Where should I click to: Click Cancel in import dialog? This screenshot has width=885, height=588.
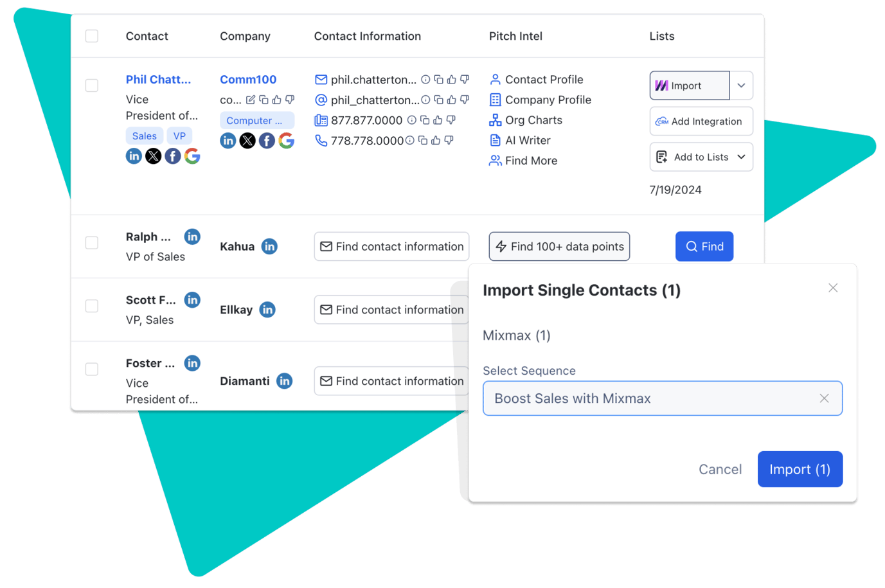(x=720, y=469)
